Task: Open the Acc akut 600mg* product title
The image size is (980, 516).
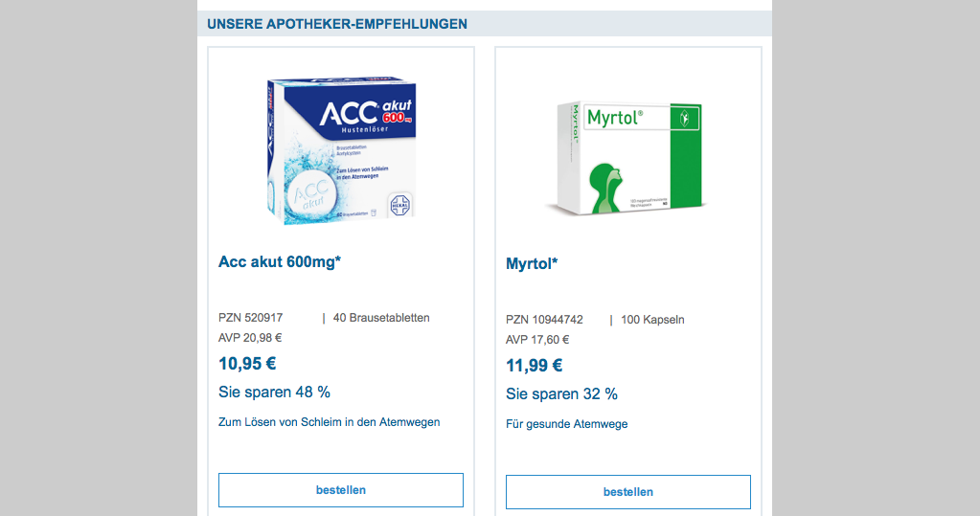Action: [280, 262]
